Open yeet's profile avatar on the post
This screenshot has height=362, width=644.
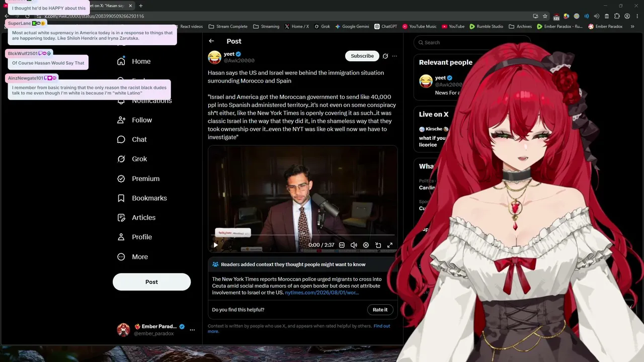(214, 57)
